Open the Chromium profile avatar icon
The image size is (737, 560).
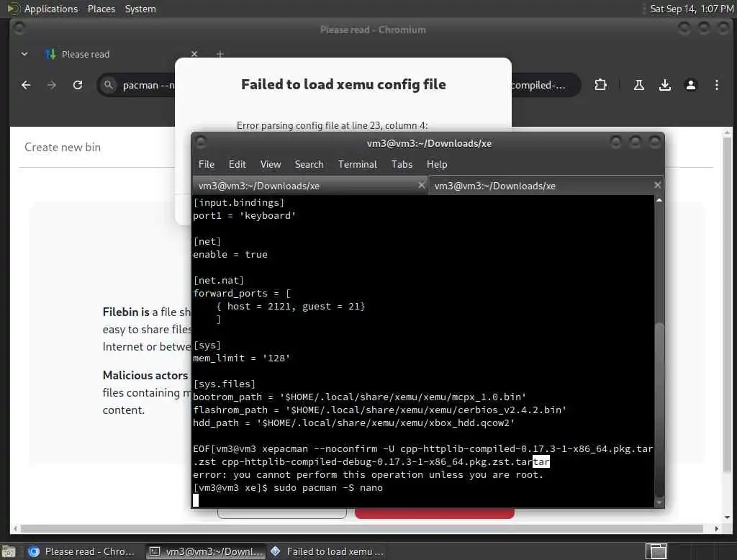690,85
